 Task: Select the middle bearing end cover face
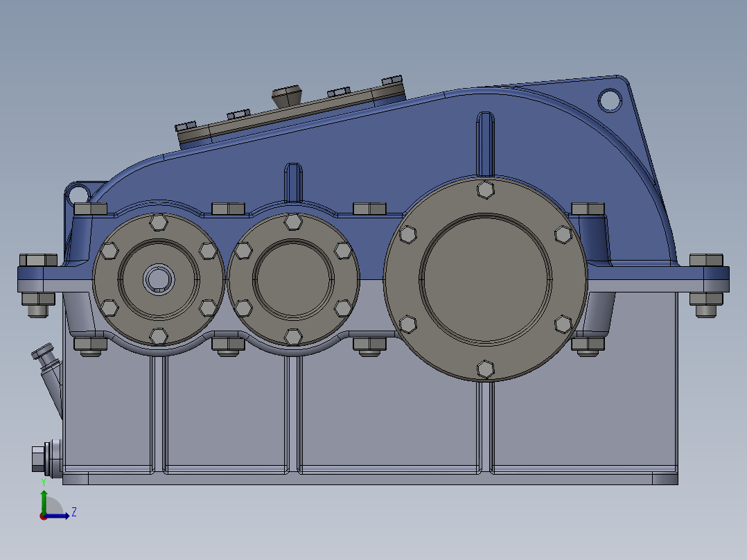[x=293, y=279]
